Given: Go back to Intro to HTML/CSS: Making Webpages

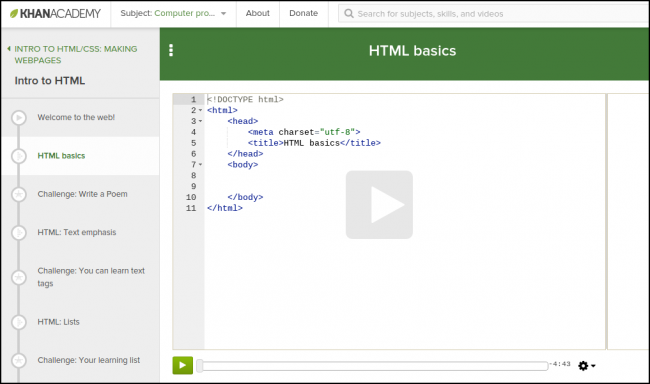Looking at the screenshot, I should click(76, 54).
